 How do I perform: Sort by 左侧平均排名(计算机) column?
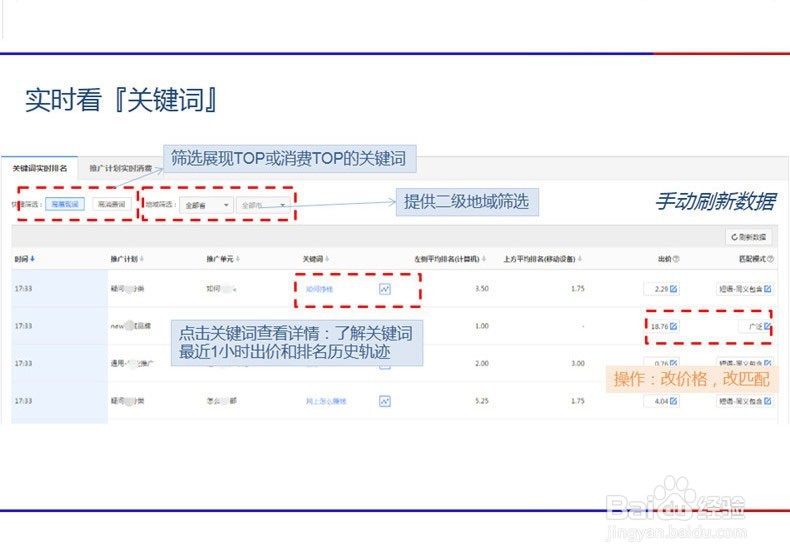[450, 259]
